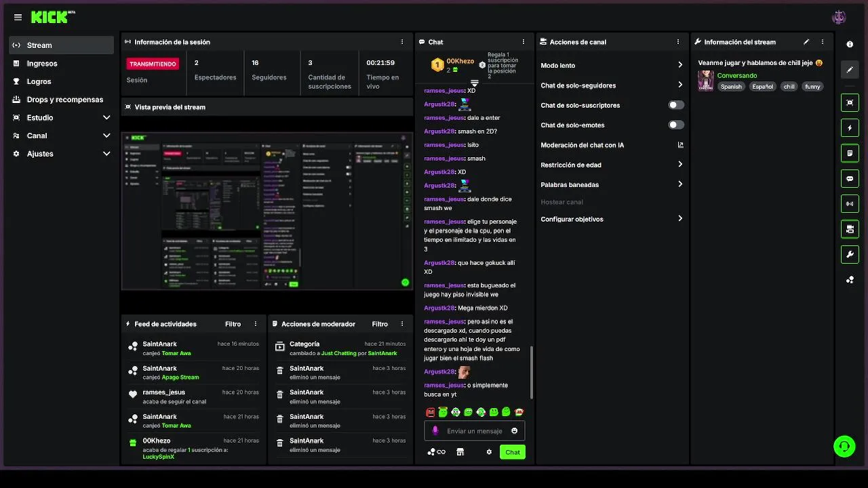Open the Filtro in Feed de actividades
Image resolution: width=868 pixels, height=488 pixels.
233,324
